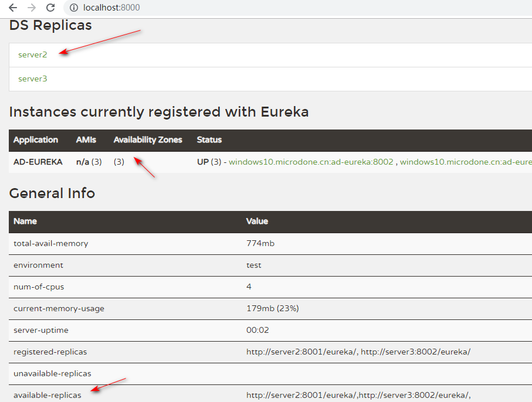Select the 'DS Replicas' heading
The image size is (532, 402).
[x=50, y=25]
